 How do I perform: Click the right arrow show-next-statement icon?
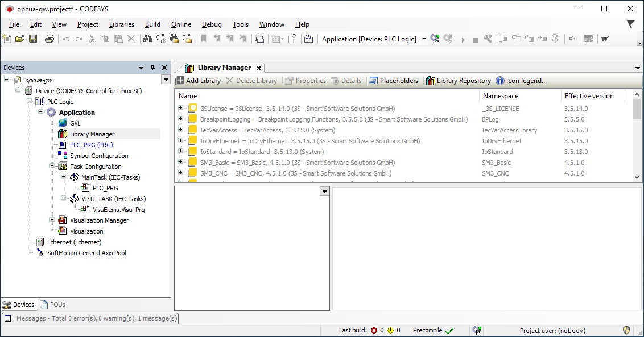tap(572, 39)
